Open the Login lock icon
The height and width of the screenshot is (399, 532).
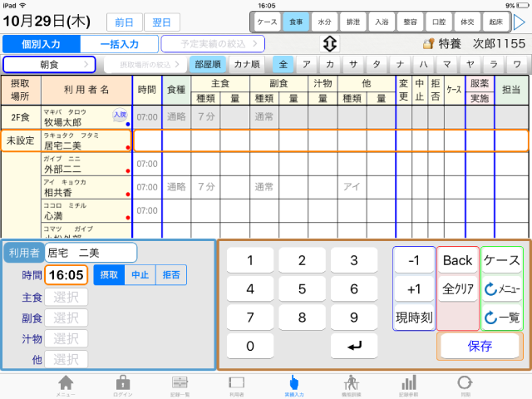122,385
